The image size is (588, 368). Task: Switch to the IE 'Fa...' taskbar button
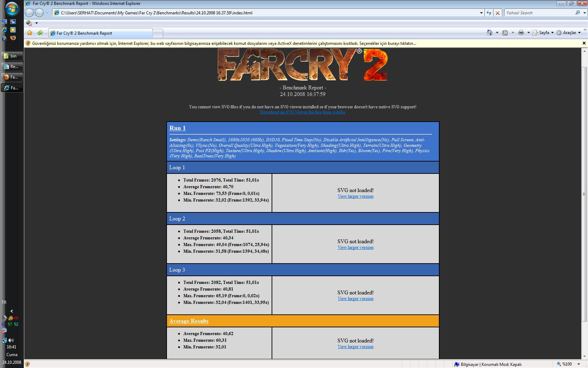pos(12,88)
